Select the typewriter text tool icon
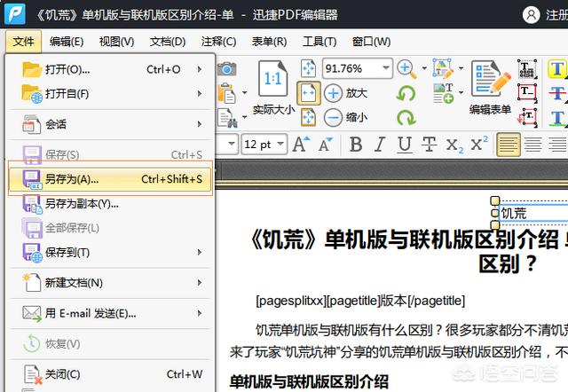The width and height of the screenshot is (568, 392). (x=526, y=69)
